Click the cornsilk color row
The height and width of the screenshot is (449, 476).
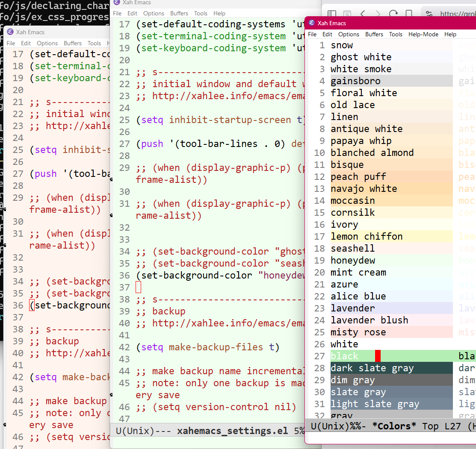392,213
